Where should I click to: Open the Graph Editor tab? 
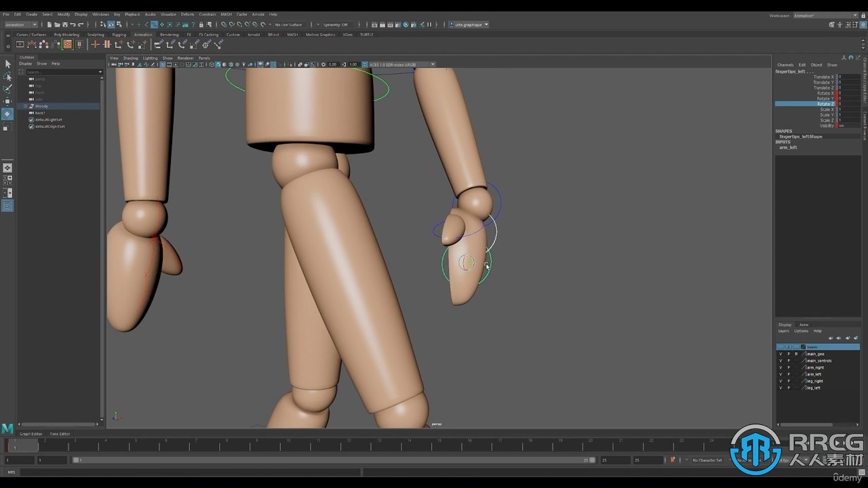coord(31,434)
